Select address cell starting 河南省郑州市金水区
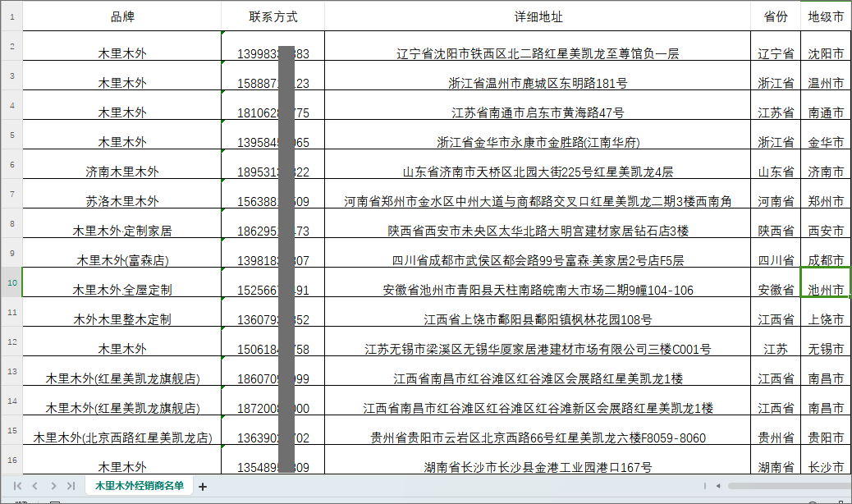Image resolution: width=852 pixels, height=504 pixels. 538,194
